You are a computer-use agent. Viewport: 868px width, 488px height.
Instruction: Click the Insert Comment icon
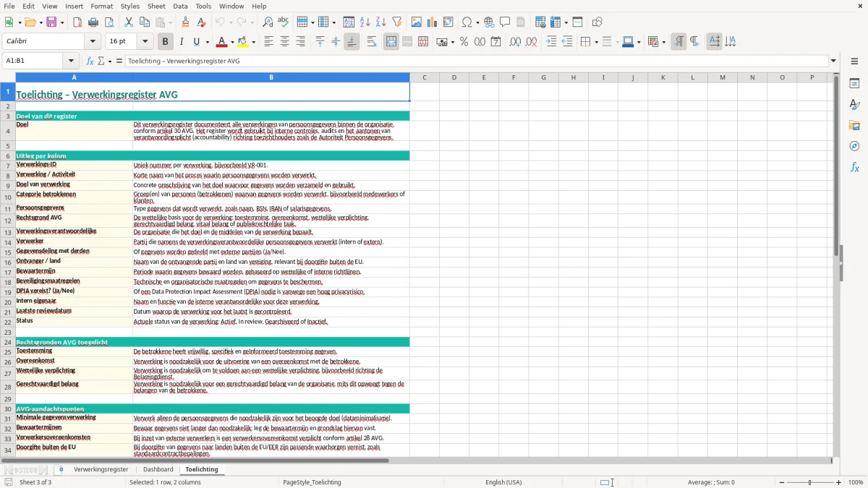click(x=505, y=22)
